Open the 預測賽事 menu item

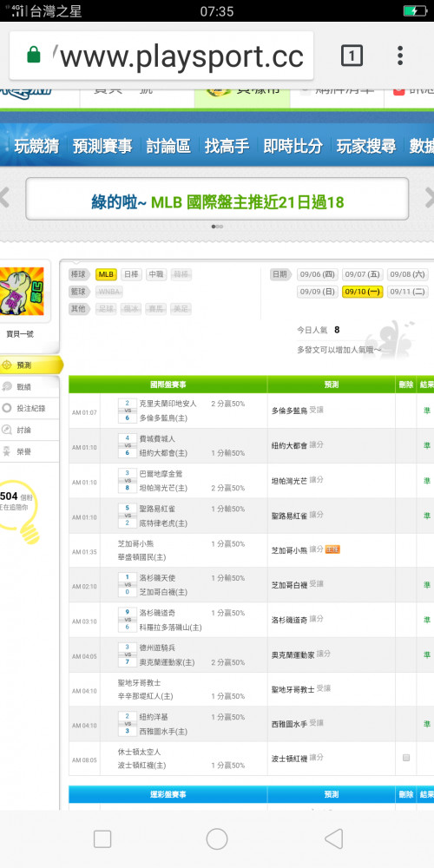pos(102,146)
